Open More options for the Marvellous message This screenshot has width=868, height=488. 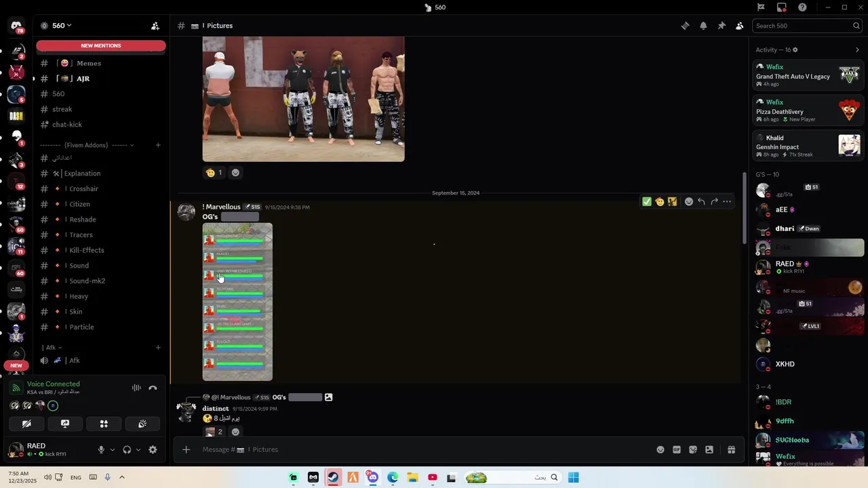tap(727, 201)
